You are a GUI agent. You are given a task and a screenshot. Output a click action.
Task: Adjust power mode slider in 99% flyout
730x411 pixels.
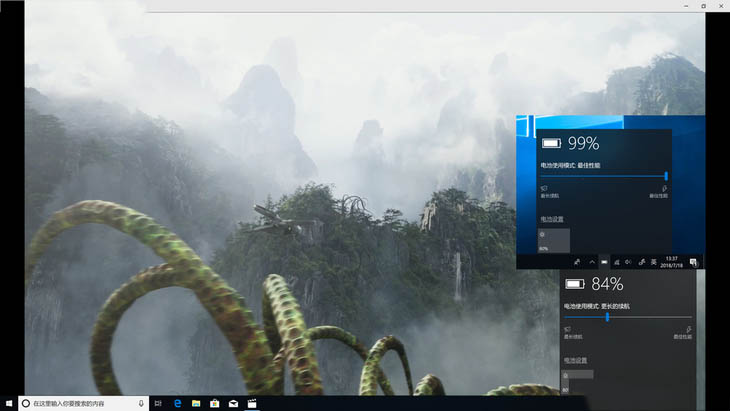(604, 176)
